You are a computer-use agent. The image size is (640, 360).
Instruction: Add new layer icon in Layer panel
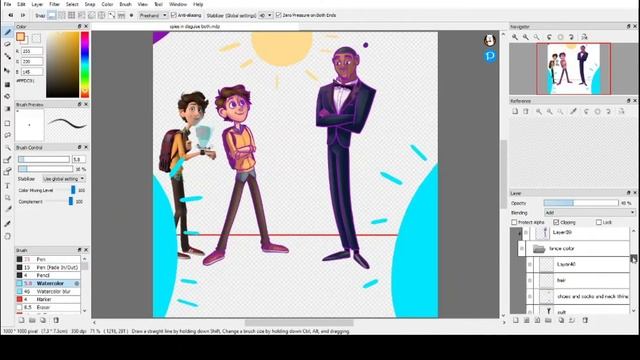516,320
